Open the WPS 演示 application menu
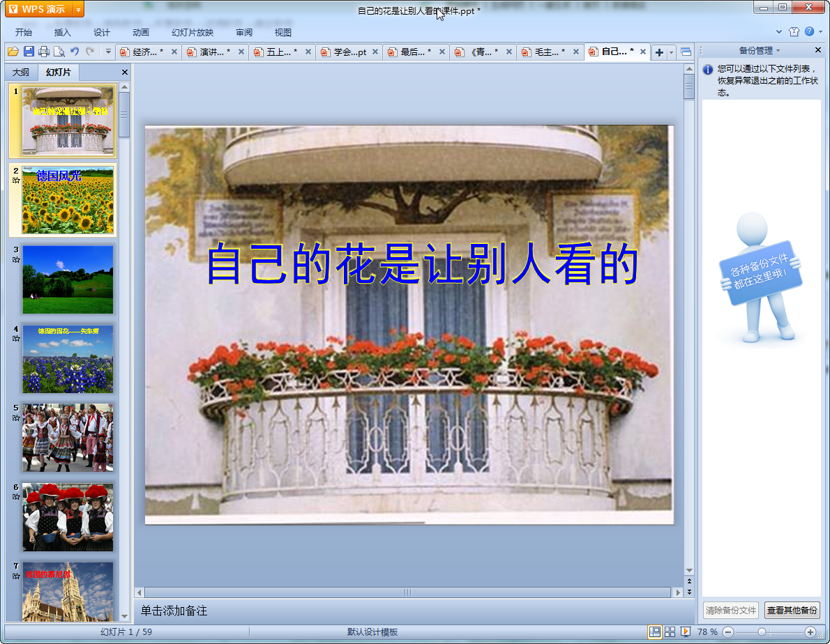830x644 pixels. click(38, 9)
